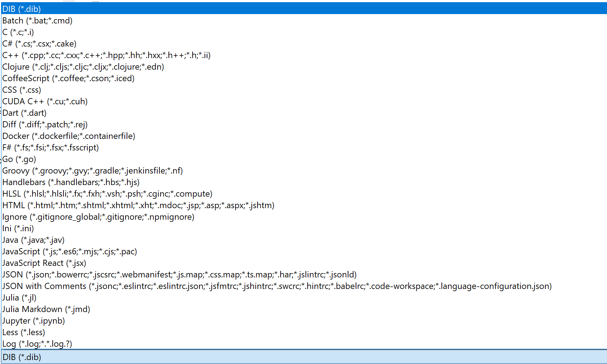This screenshot has height=364, width=607.
Task: Choose the HTML file type entry
Action: (304, 205)
